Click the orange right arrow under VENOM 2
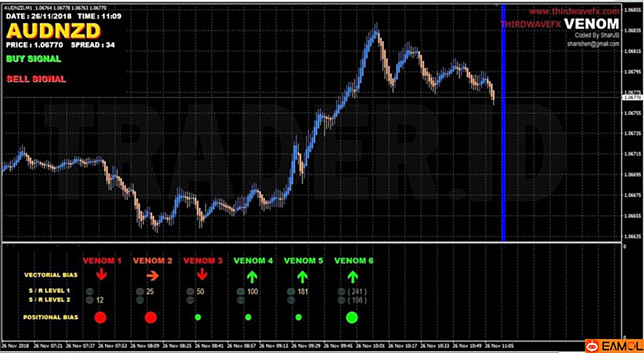Screen dimensions: 644x353 click(x=153, y=276)
